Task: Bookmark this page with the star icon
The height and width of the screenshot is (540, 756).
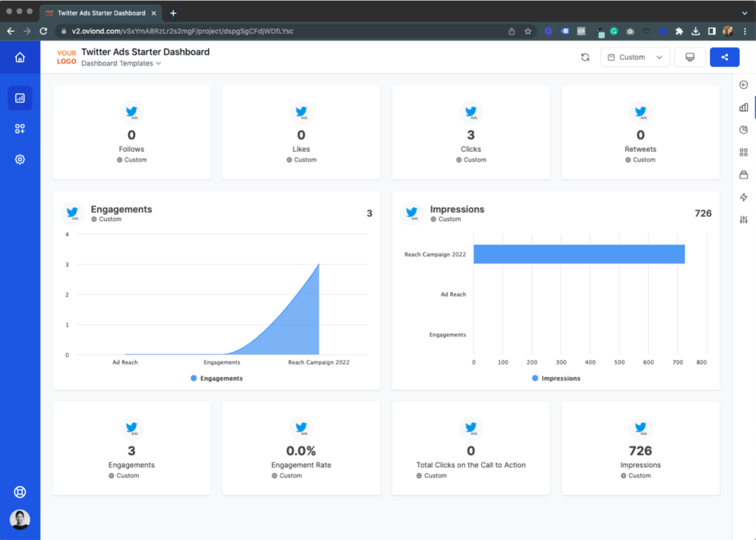Action: pos(528,31)
